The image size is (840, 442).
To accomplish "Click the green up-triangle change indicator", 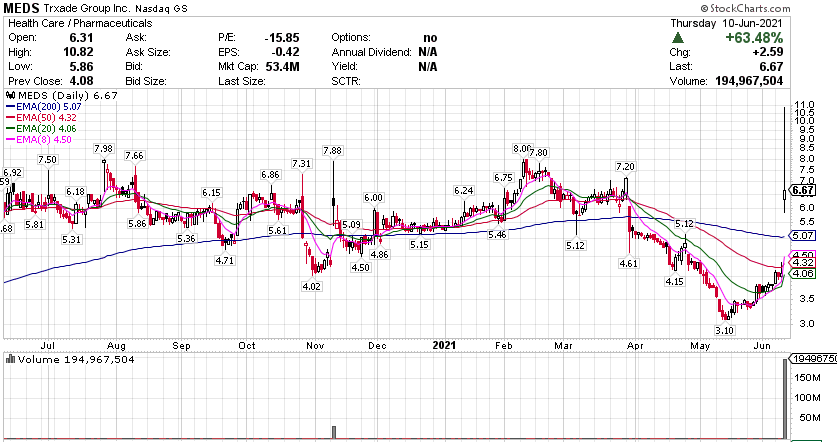I will click(x=678, y=38).
